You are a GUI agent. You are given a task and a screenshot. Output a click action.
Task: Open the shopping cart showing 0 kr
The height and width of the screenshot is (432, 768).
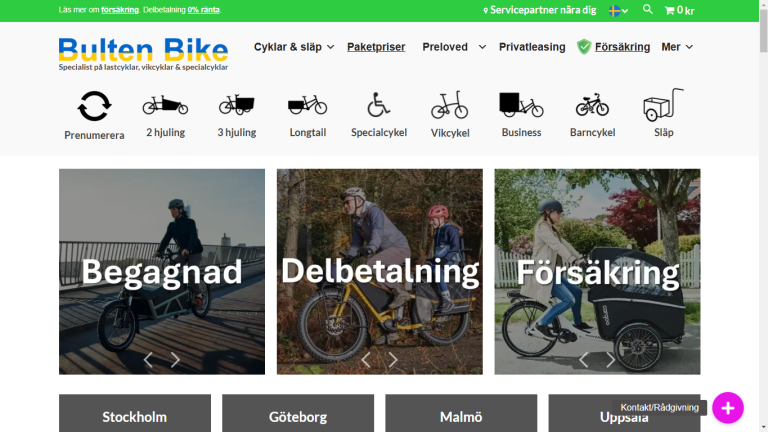point(679,10)
